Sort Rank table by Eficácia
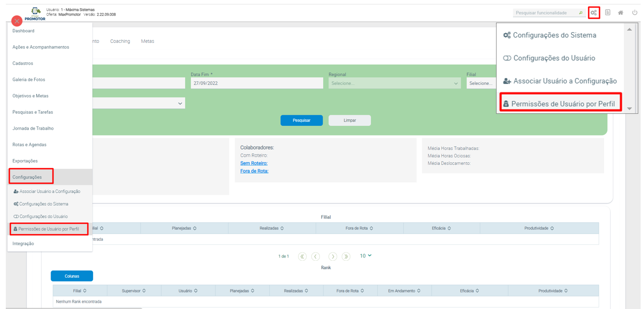This screenshot has height=309, width=644. [470, 291]
